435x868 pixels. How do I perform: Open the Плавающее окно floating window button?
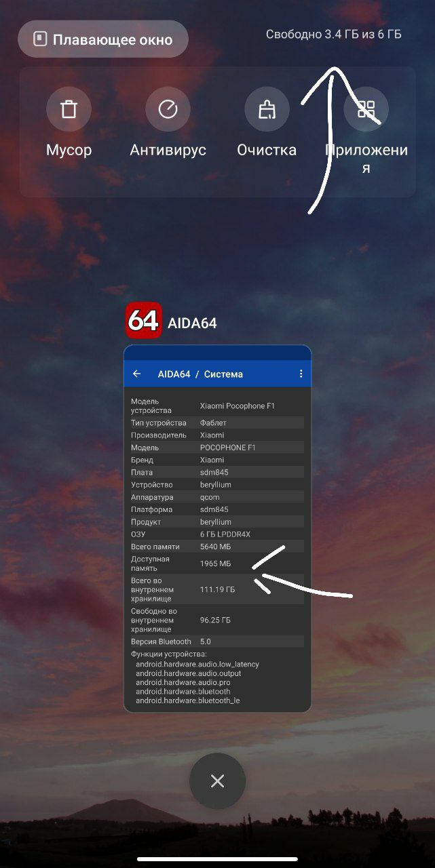coord(103,39)
